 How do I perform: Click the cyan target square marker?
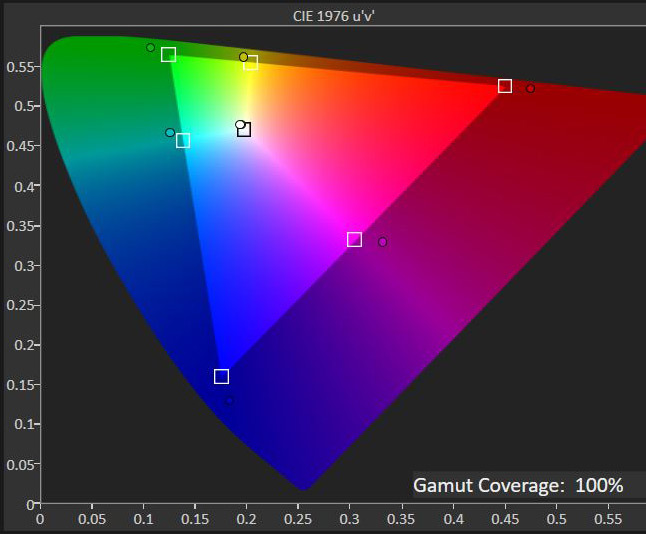pos(183,141)
